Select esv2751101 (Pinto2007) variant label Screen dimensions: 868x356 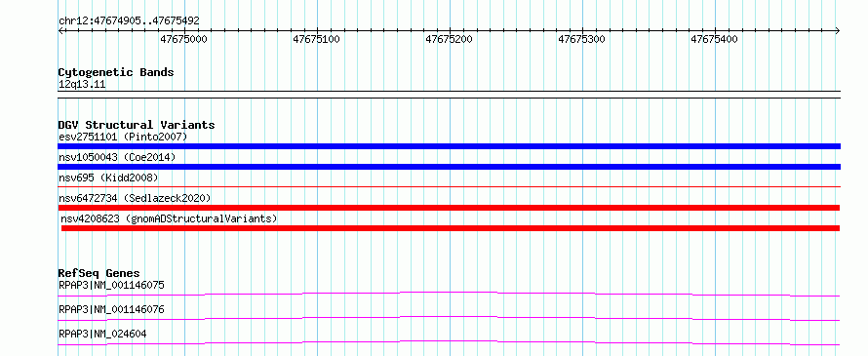click(123, 137)
